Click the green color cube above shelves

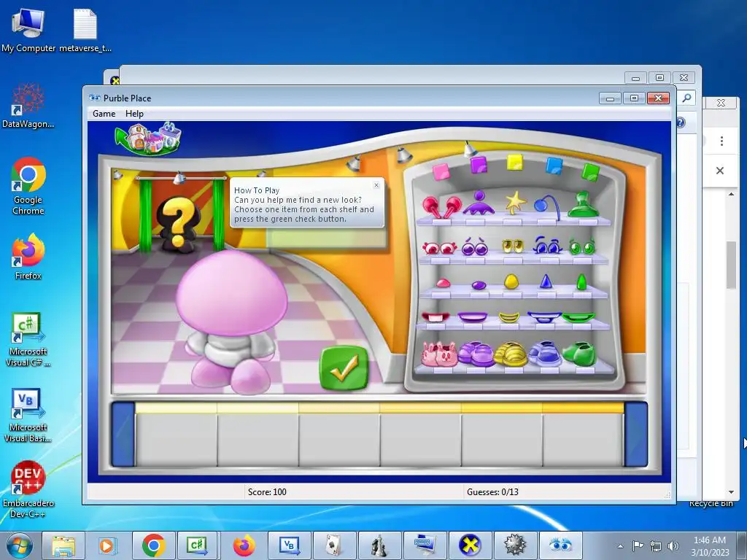tap(590, 172)
